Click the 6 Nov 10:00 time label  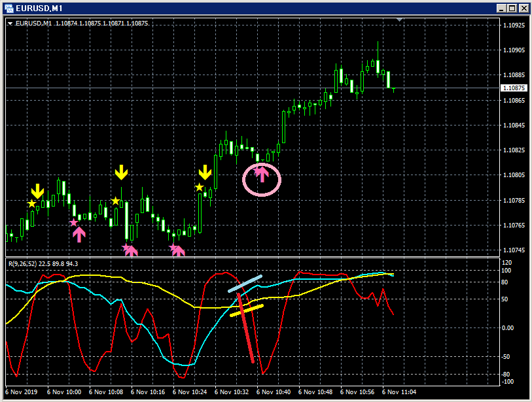[x=64, y=392]
